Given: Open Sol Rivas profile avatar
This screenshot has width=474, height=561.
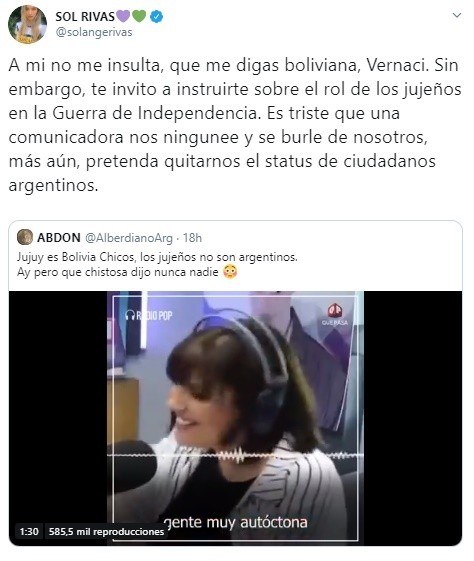Looking at the screenshot, I should [x=28, y=24].
